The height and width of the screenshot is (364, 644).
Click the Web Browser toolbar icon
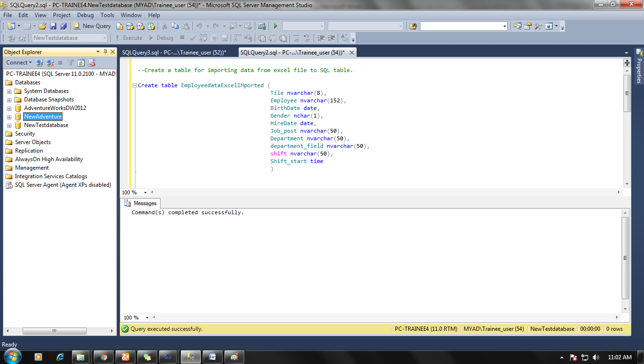(549, 26)
